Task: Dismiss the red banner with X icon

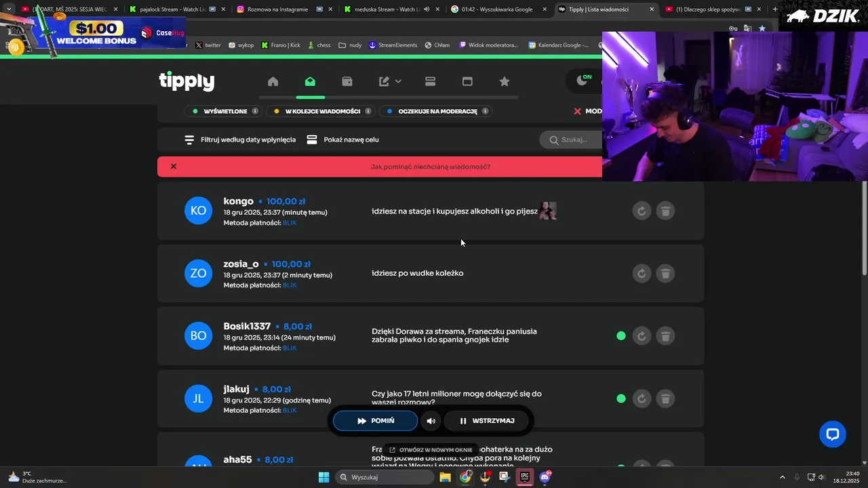Action: 174,166
